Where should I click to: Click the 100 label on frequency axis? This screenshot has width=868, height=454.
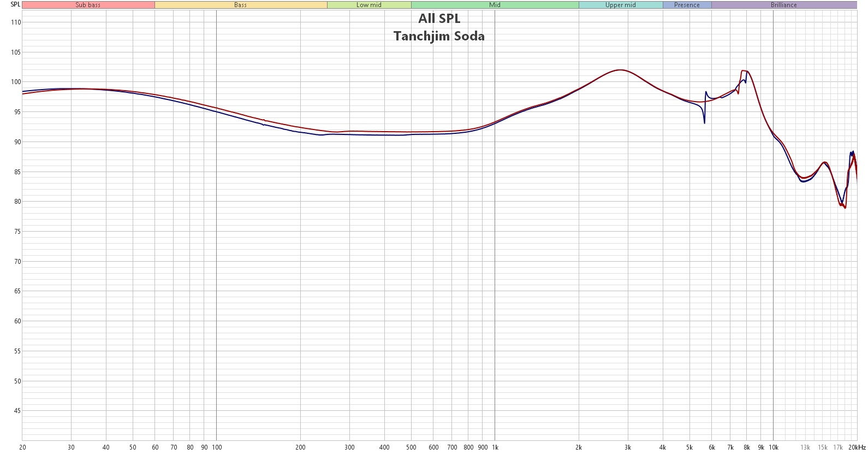217,447
